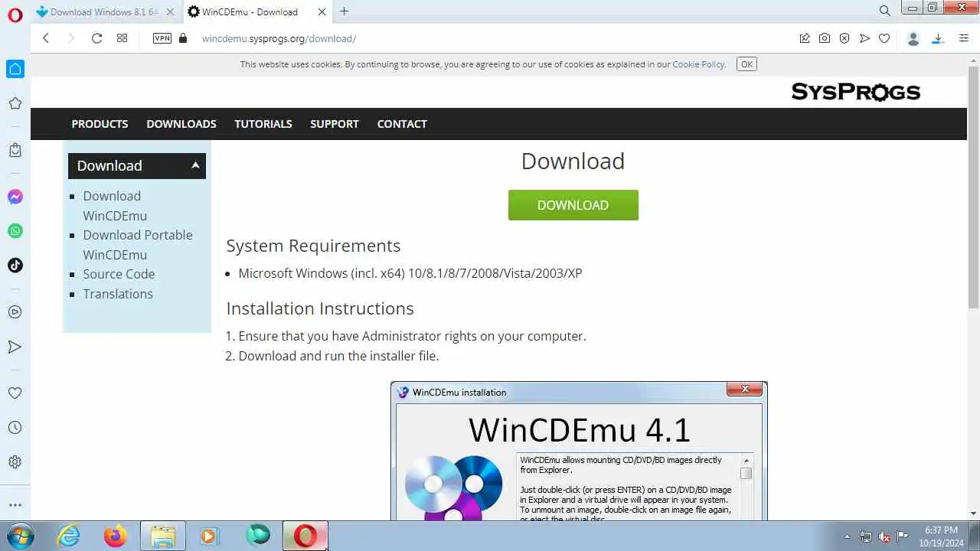
Task: Send page to My Flow icon
Action: (864, 38)
